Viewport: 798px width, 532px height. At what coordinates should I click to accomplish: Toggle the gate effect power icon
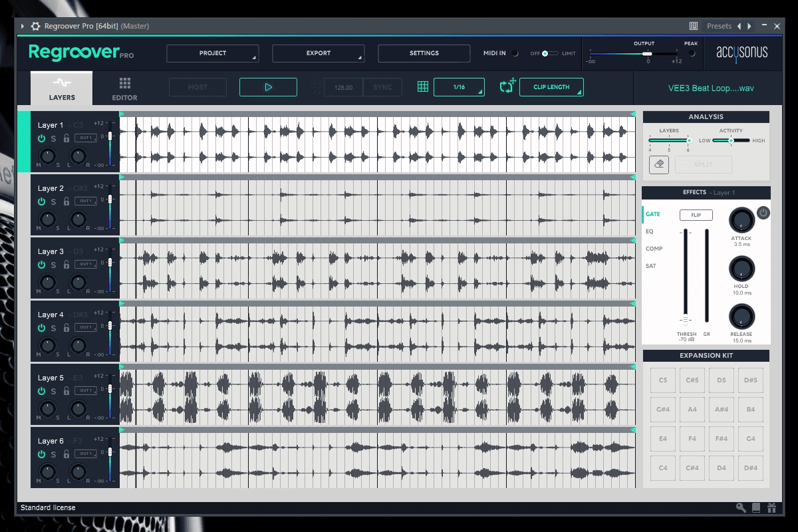pyautogui.click(x=763, y=213)
